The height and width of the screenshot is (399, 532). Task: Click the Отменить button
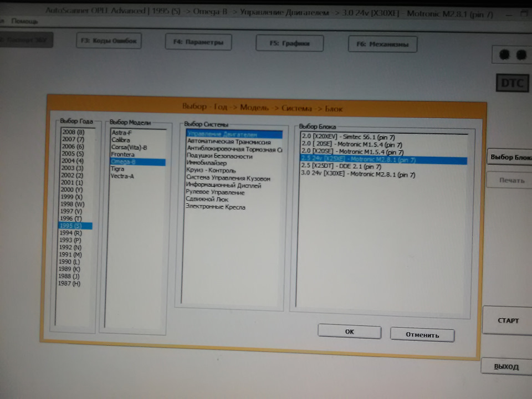[x=422, y=335]
